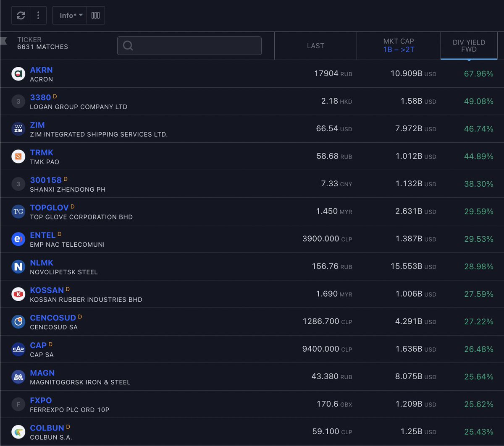Click the Top Glove TG logo
504x446 pixels.
18,212
